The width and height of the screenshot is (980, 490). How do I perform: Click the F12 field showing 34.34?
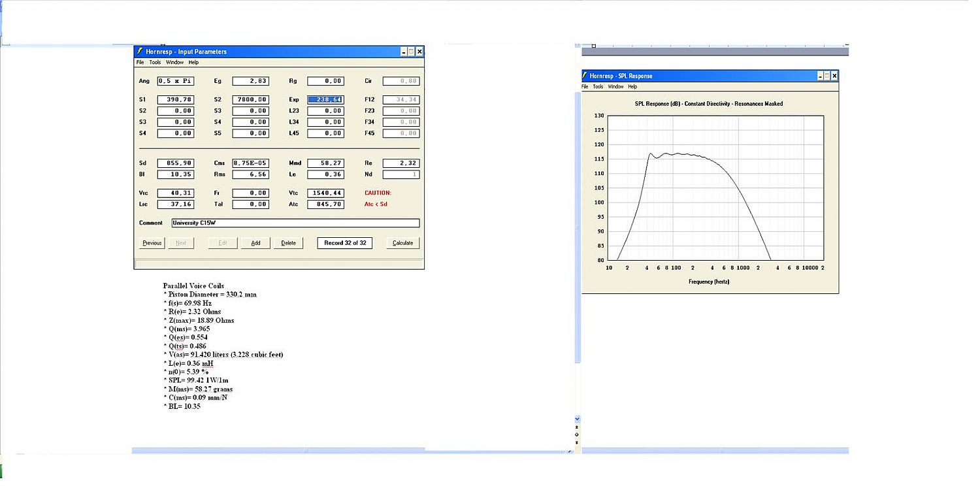tap(401, 100)
